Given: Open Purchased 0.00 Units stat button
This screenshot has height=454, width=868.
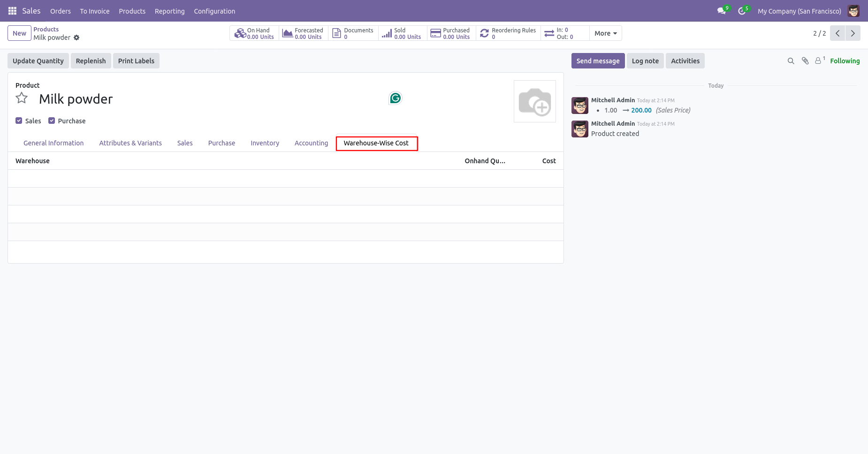Looking at the screenshot, I should [x=451, y=33].
